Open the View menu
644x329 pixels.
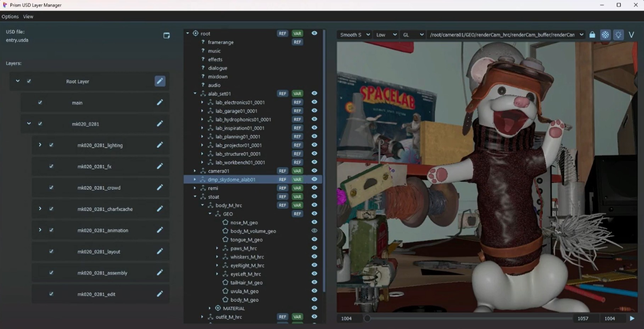tap(28, 17)
